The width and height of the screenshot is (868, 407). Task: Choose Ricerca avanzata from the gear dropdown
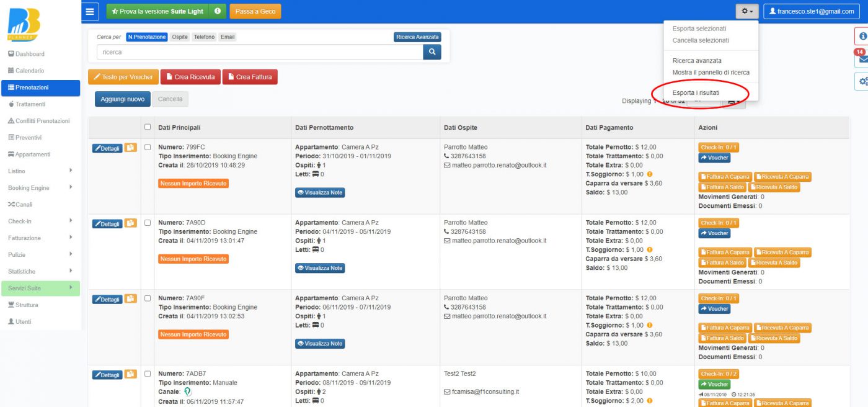point(697,61)
